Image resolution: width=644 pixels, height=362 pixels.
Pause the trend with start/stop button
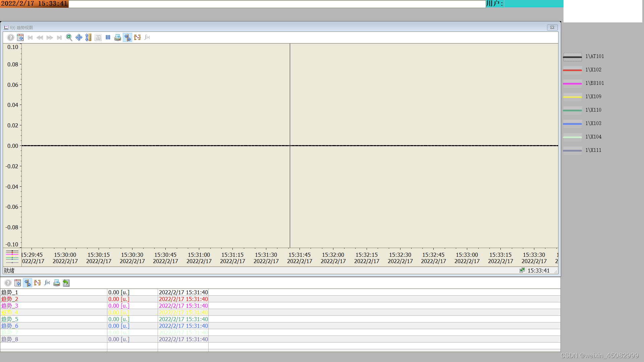[x=108, y=38]
